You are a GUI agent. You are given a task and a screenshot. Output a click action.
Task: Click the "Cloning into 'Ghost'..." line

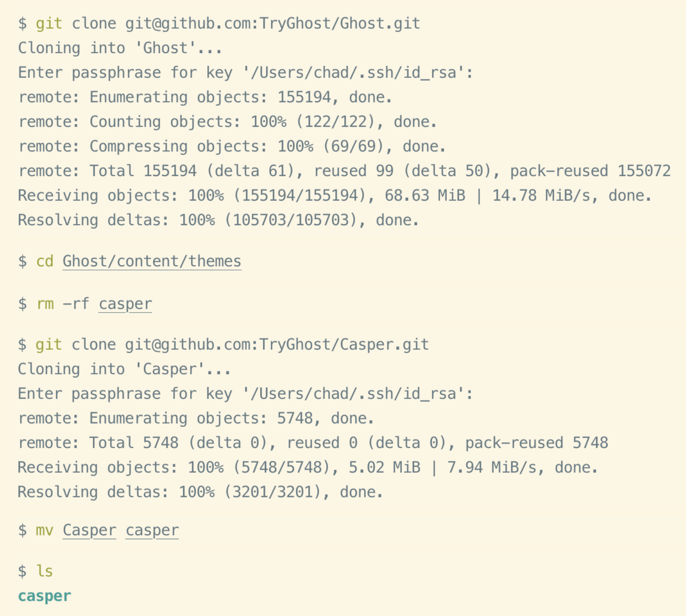(x=120, y=48)
